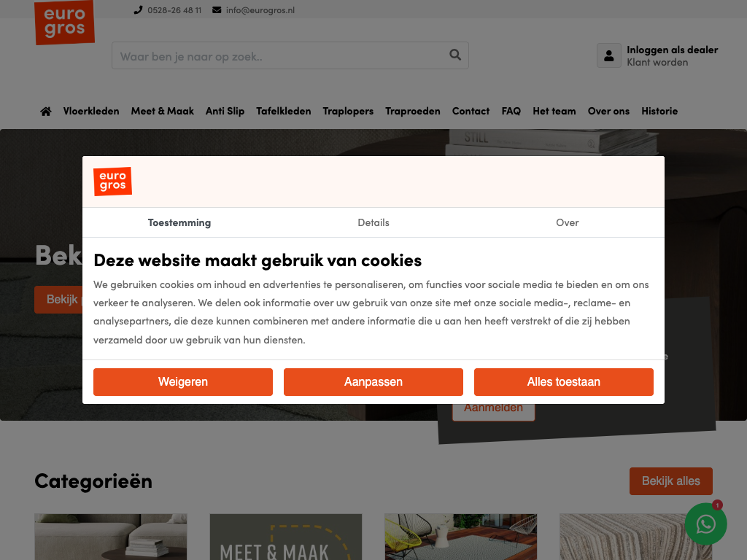Refuse cookies with Weigeren button
Image resolution: width=747 pixels, height=560 pixels.
183,382
